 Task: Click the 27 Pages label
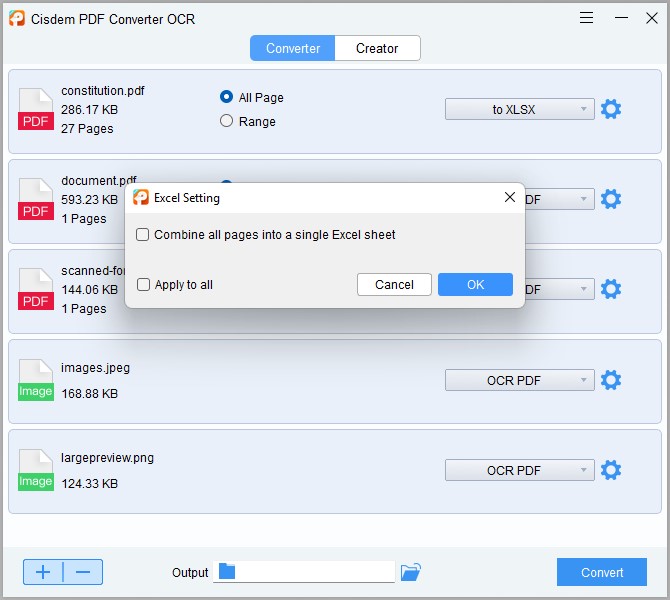87,129
